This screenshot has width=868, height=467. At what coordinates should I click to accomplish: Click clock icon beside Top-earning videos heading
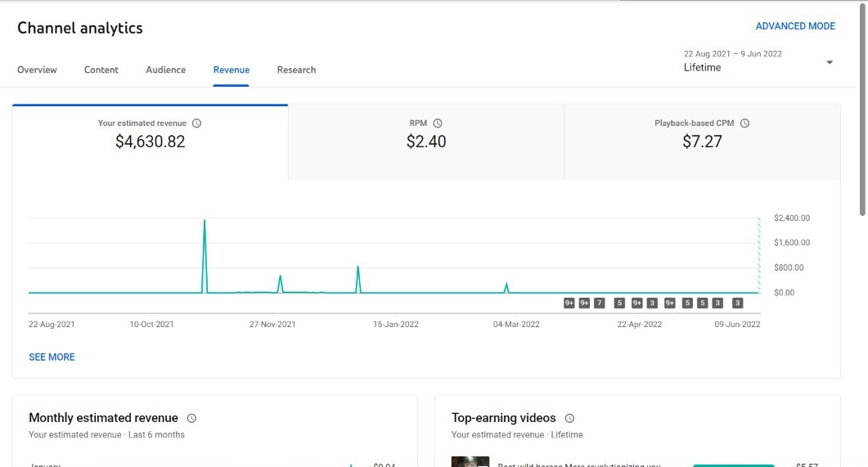569,418
